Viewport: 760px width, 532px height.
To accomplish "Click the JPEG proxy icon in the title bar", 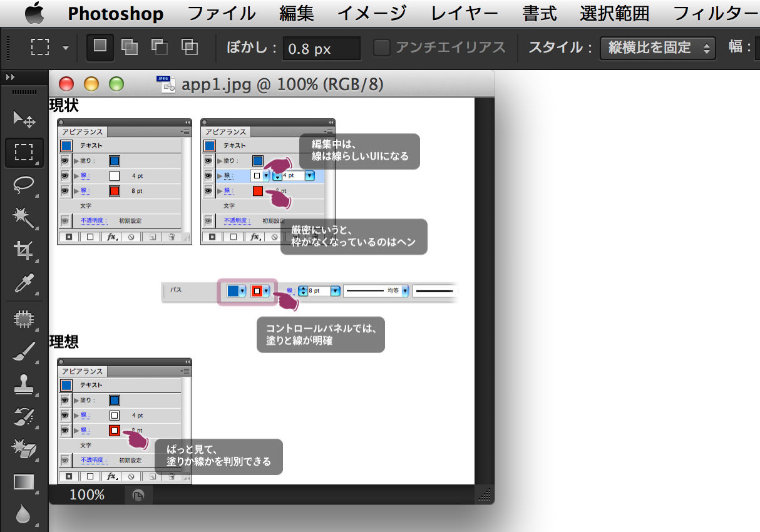I will pyautogui.click(x=167, y=84).
